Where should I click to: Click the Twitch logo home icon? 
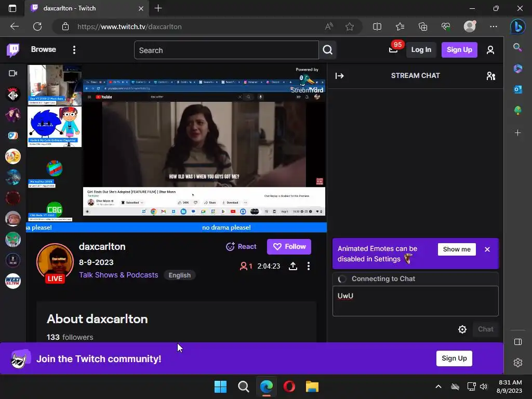point(13,50)
